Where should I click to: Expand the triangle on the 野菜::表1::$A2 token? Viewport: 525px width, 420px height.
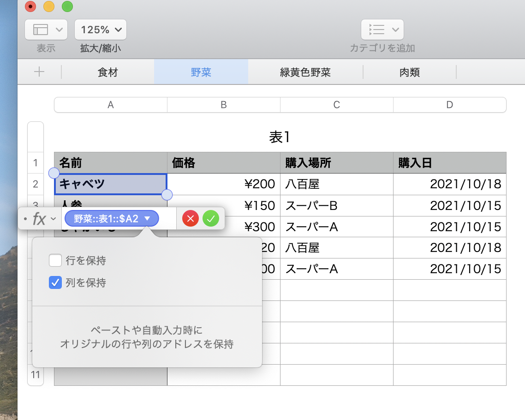point(147,219)
